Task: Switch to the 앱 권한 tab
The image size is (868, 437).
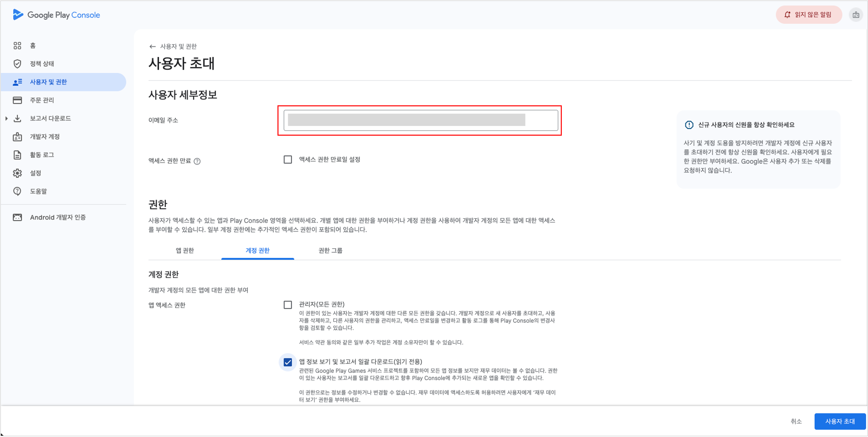Action: 184,250
